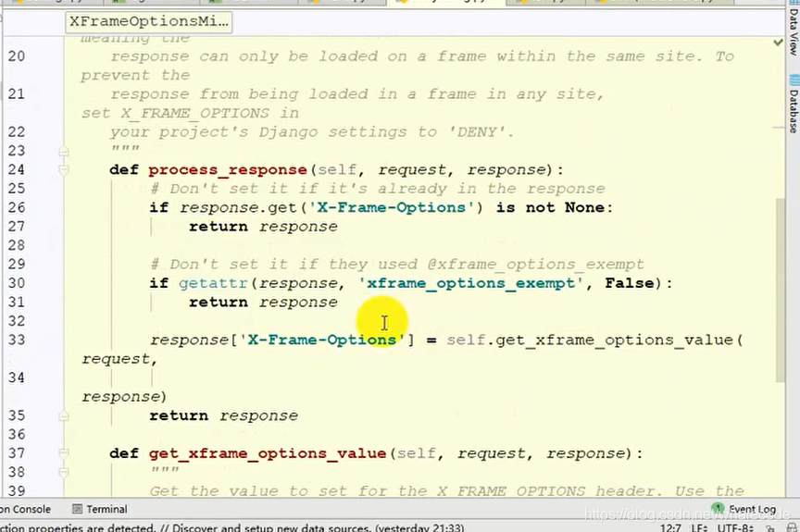800x532 pixels.
Task: Click the editor vertical scrollbar thumb
Action: tap(780, 290)
